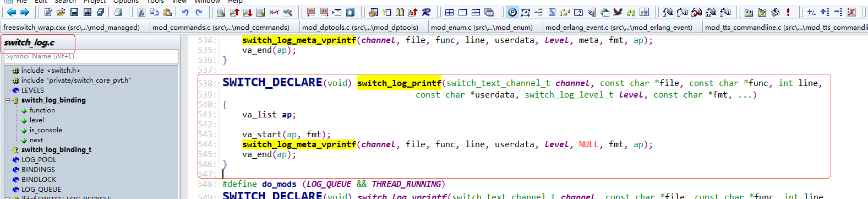Click the Cut scissors icon

coord(141,12)
